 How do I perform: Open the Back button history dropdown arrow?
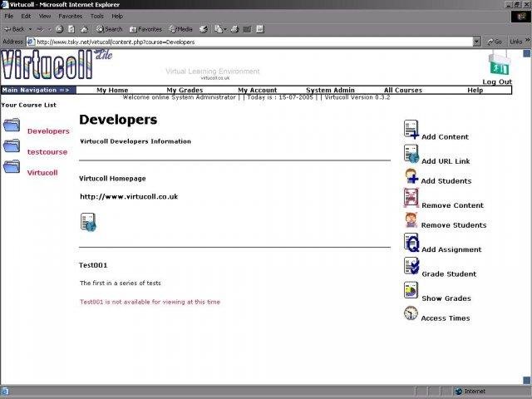30,29
